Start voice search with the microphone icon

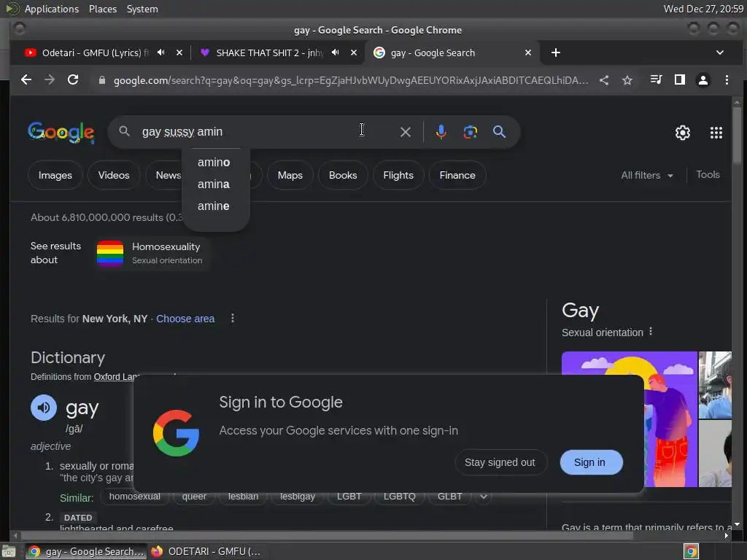point(441,132)
